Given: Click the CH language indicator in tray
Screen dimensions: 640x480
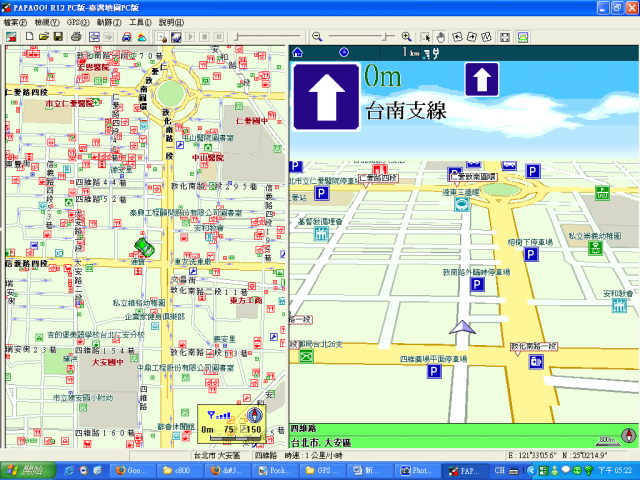Looking at the screenshot, I should click(x=500, y=471).
